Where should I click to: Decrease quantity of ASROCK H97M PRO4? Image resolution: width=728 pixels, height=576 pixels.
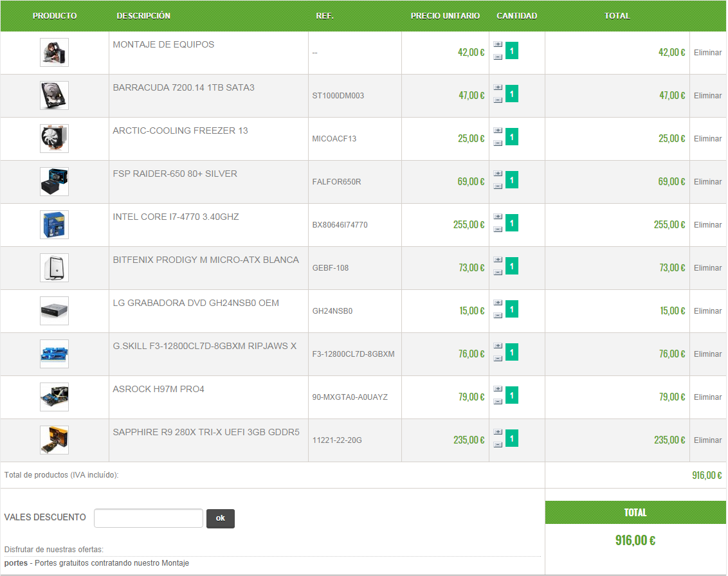498,402
